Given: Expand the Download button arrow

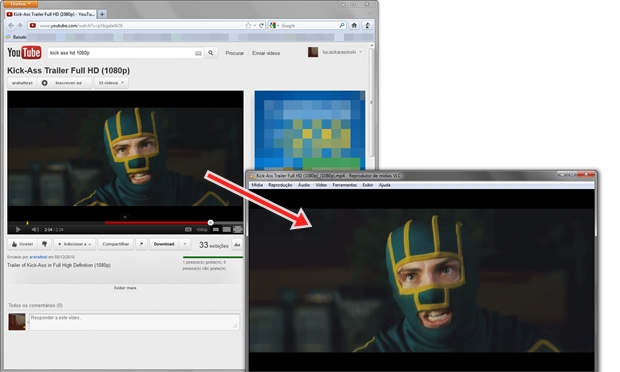Looking at the screenshot, I should [185, 244].
